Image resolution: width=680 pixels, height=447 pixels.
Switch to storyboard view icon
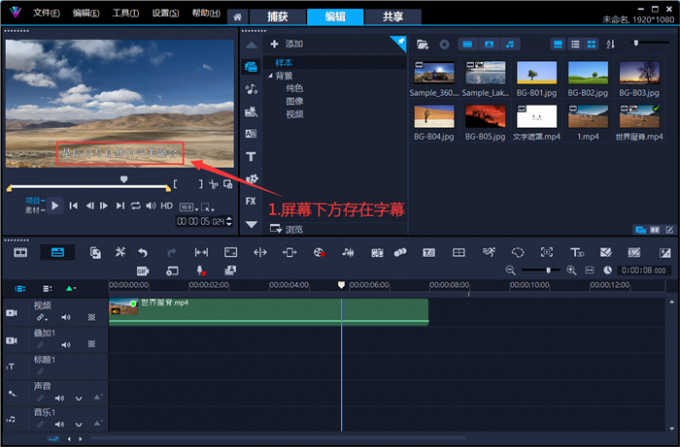point(20,252)
